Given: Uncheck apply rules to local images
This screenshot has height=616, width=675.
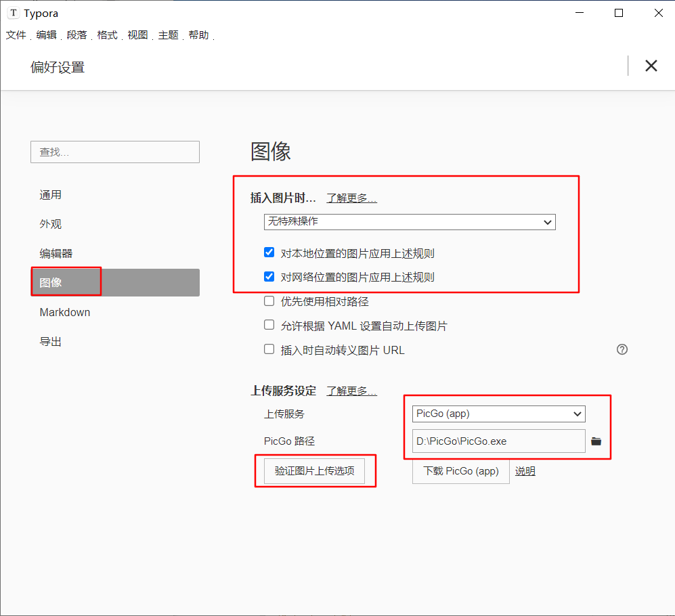Looking at the screenshot, I should (269, 252).
